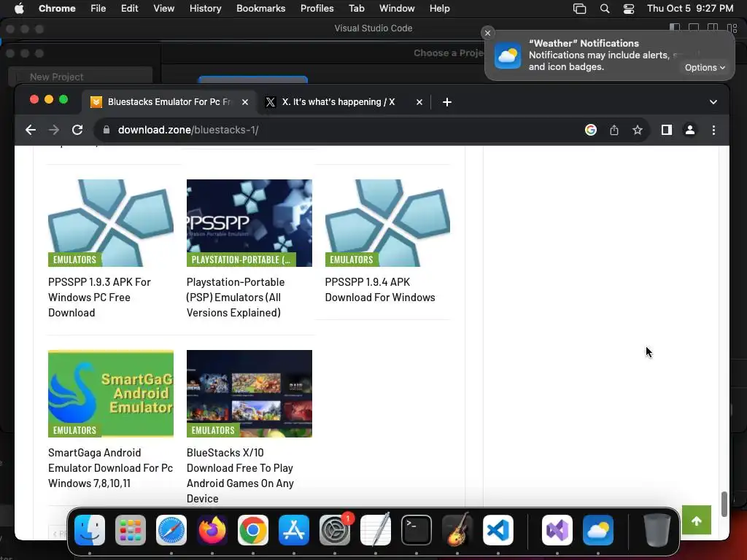
Task: Click PLAYSTATION-PORTABLE category tag
Action: [x=241, y=260]
